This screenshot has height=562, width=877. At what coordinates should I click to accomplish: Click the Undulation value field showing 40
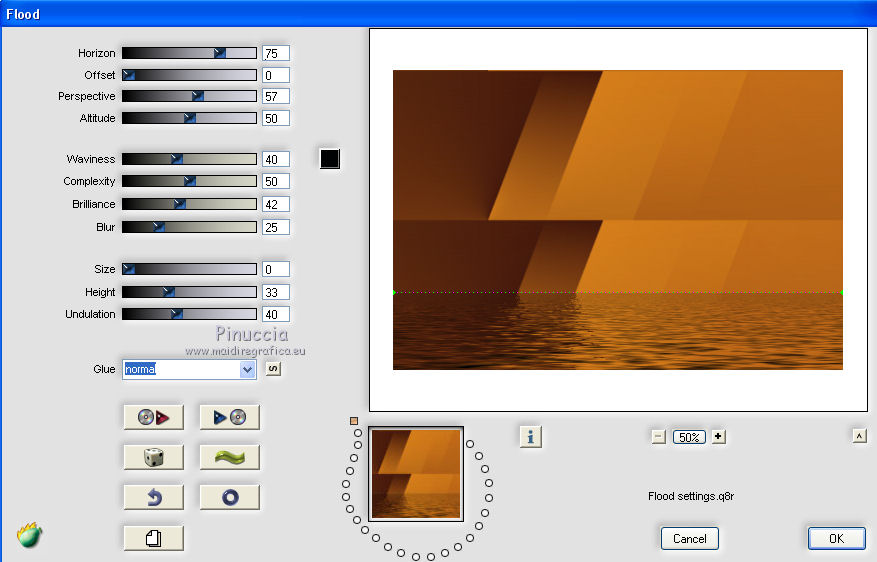click(x=276, y=314)
